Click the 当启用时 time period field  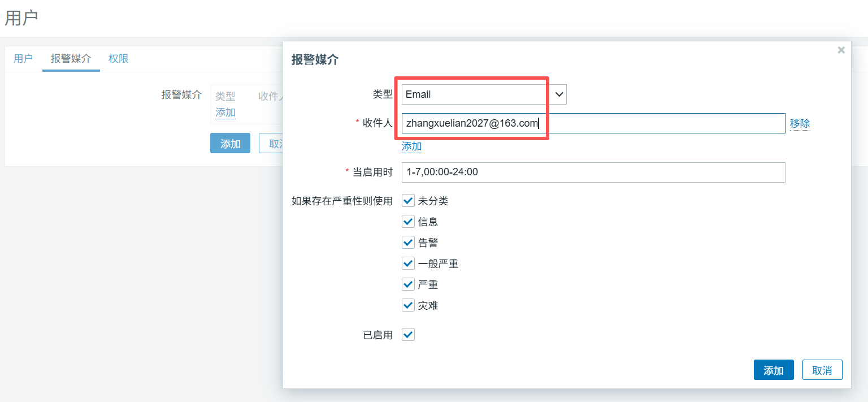coord(593,172)
